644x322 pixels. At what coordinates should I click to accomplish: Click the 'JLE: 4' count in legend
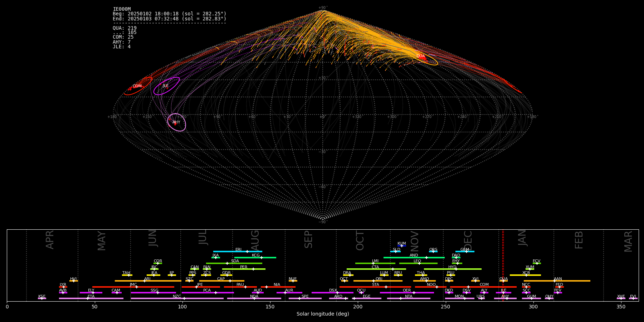(122, 47)
